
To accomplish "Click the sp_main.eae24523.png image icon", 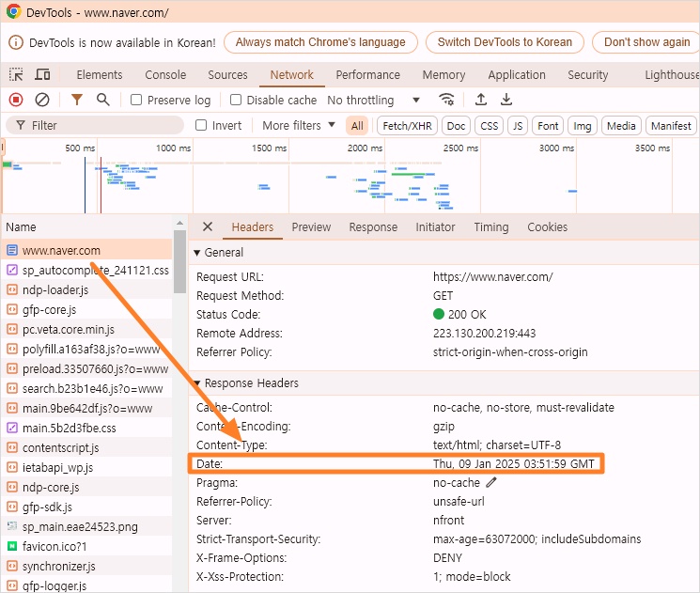I will click(x=12, y=526).
